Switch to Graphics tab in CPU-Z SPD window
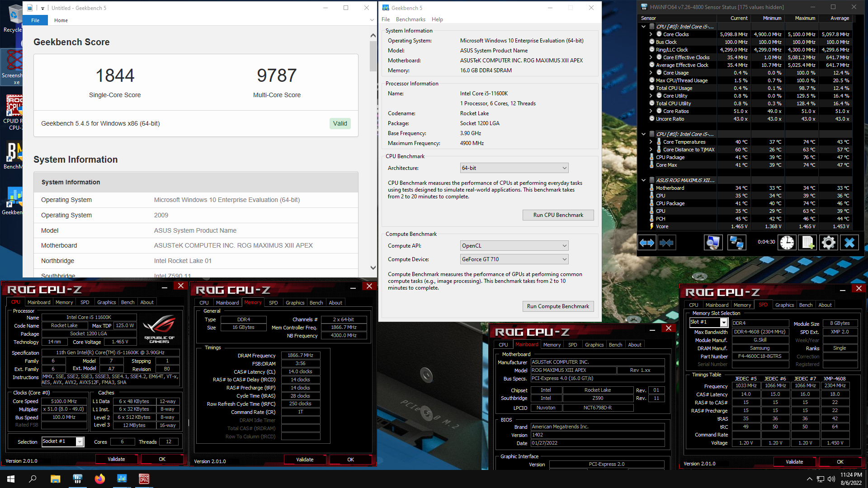The image size is (868, 488). tap(784, 305)
